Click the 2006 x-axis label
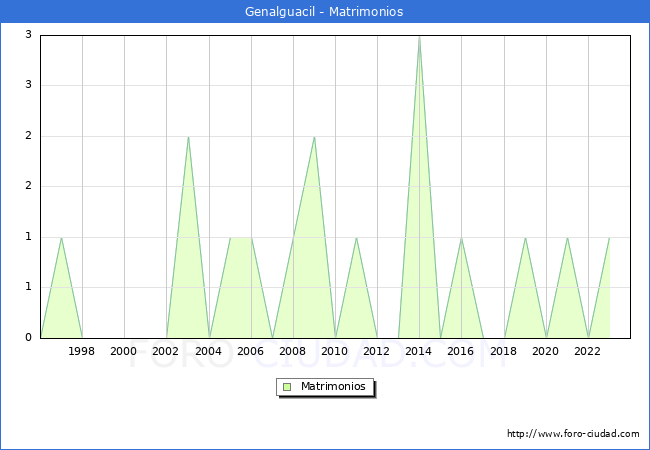650x450 pixels. point(250,351)
